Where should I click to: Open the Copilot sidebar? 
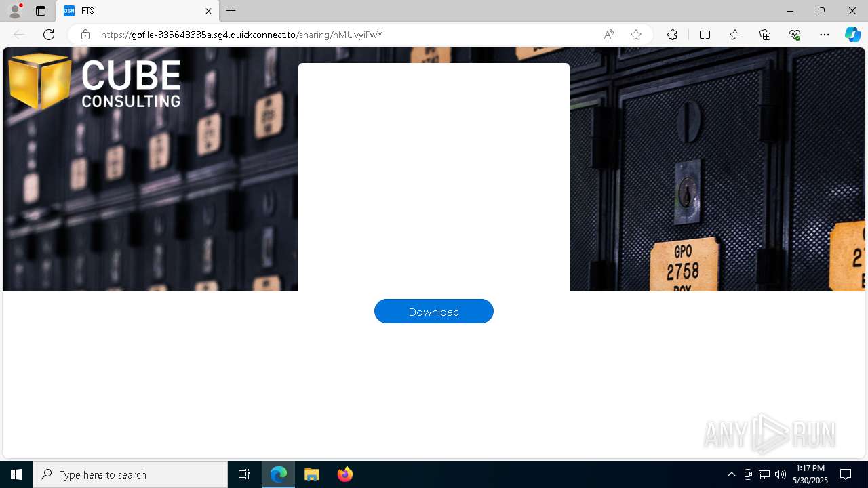point(852,35)
